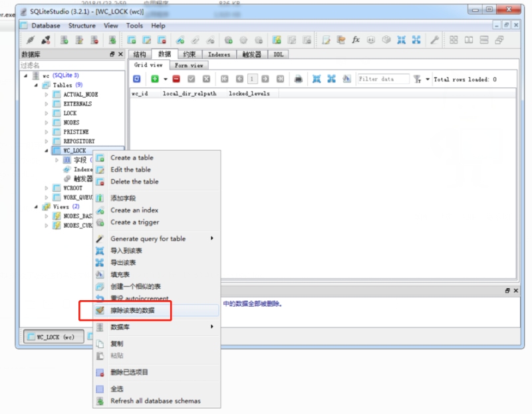Click the locked_levels column header

tap(252, 93)
